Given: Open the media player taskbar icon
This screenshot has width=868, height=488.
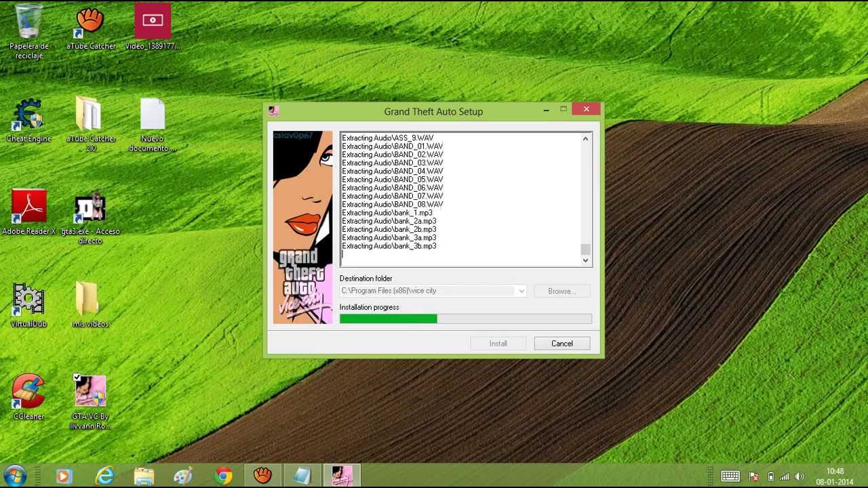Looking at the screenshot, I should [x=64, y=476].
